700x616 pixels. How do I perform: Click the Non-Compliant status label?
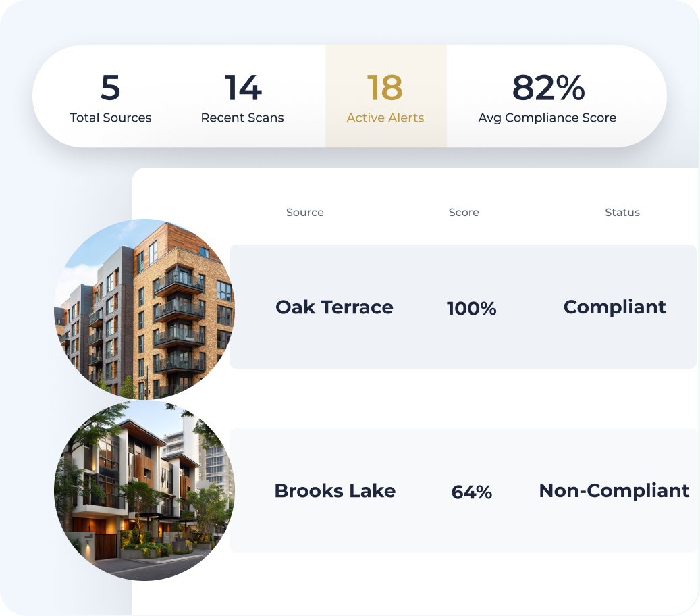click(614, 490)
